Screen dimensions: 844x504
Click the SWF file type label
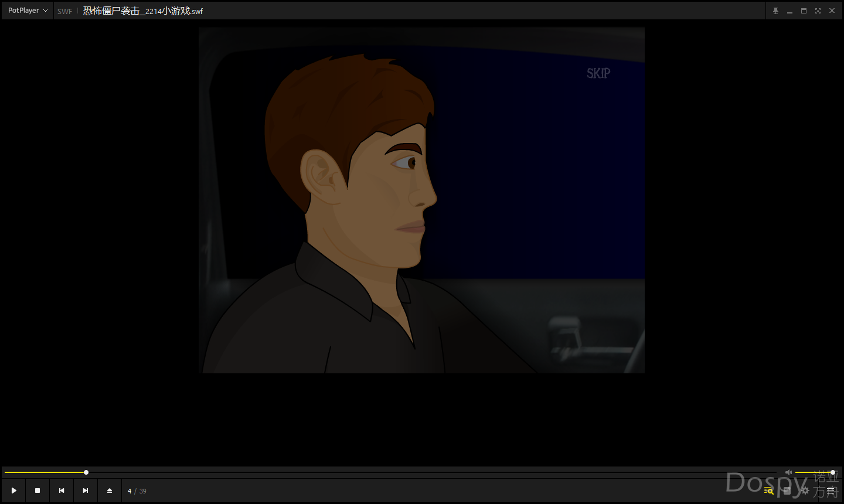coord(64,11)
